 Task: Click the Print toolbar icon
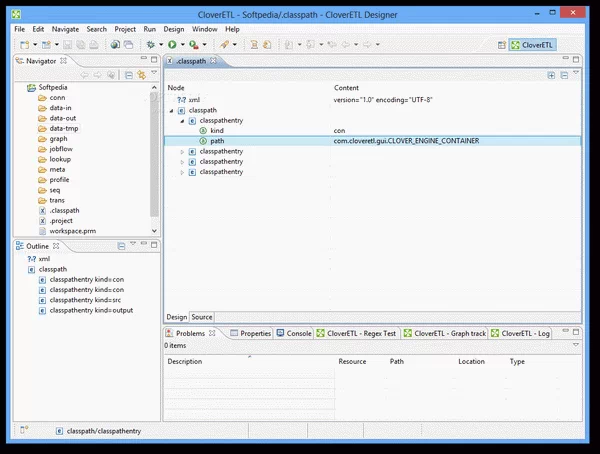click(94, 45)
